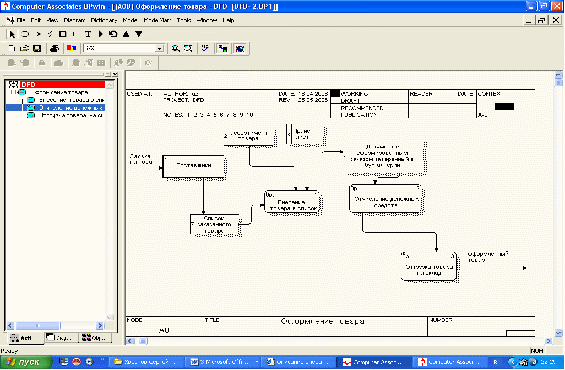Go to the child diagram
This screenshot has height=370, width=565.
click(139, 34)
